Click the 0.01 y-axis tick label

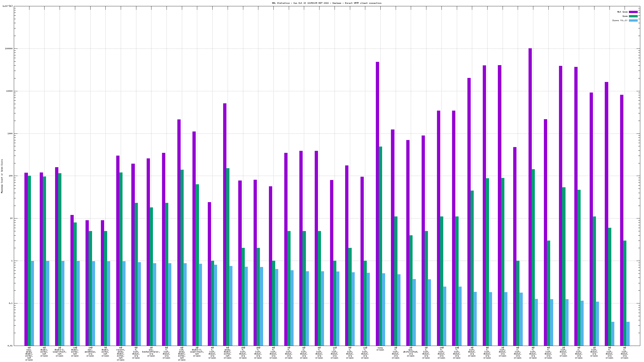click(10, 346)
